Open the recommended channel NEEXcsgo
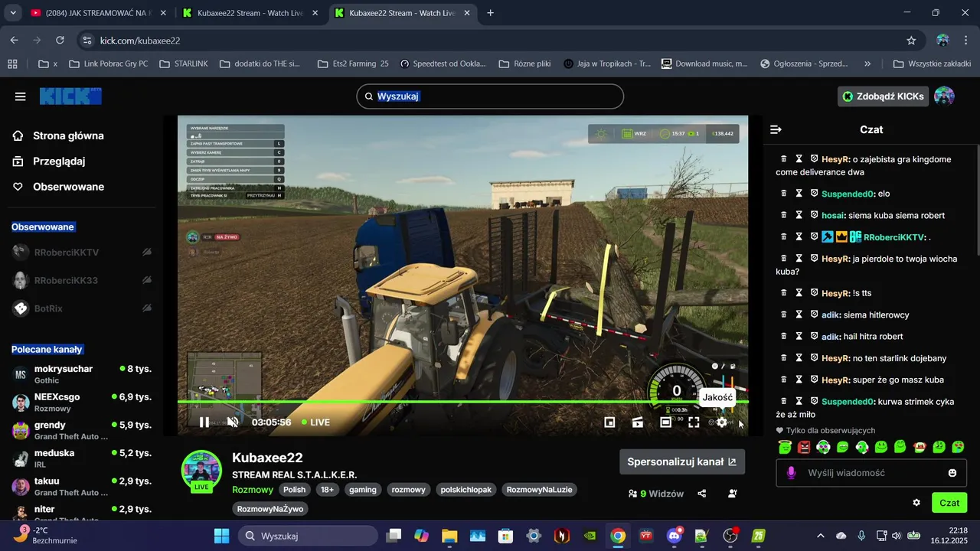 coord(82,403)
